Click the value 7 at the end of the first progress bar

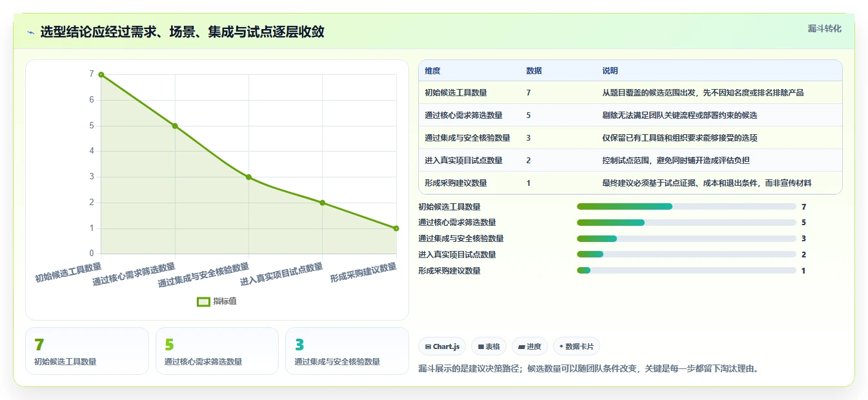click(x=803, y=206)
